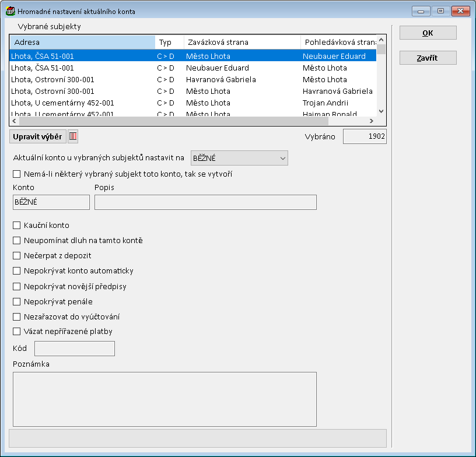
Task: Click into the Popis text field
Action: tap(205, 202)
